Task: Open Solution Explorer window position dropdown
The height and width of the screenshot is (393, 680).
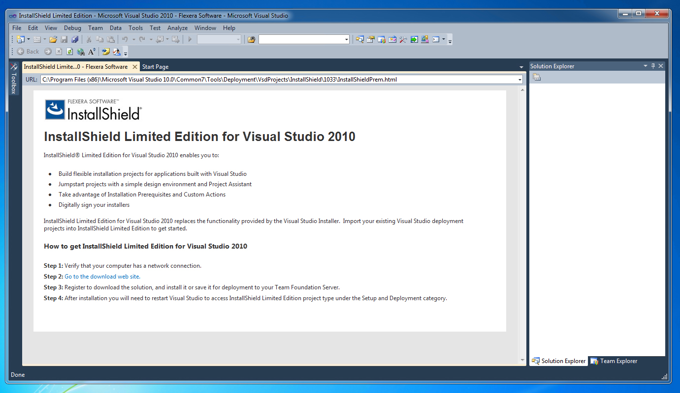Action: point(645,66)
